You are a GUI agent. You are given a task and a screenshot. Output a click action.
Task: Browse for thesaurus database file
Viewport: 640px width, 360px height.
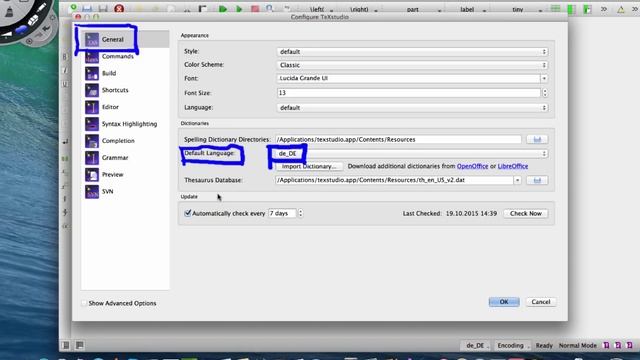point(537,180)
